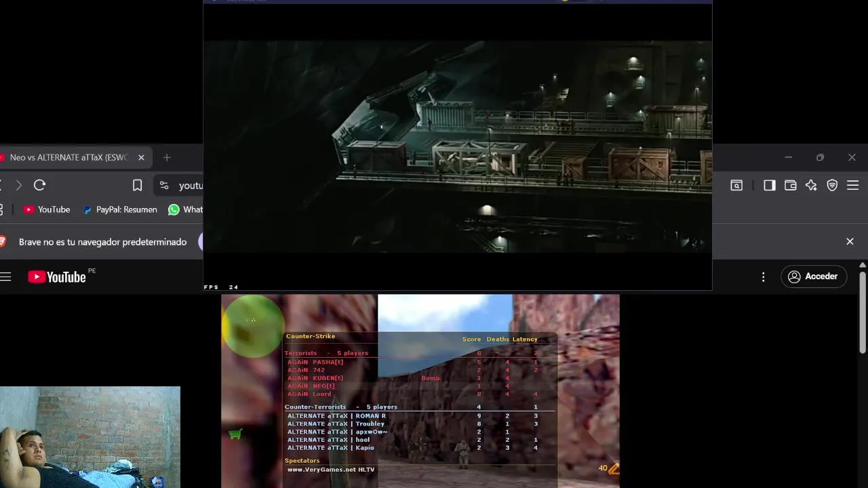Bookmark this page with the bookmark icon
868x488 pixels.
(x=137, y=185)
